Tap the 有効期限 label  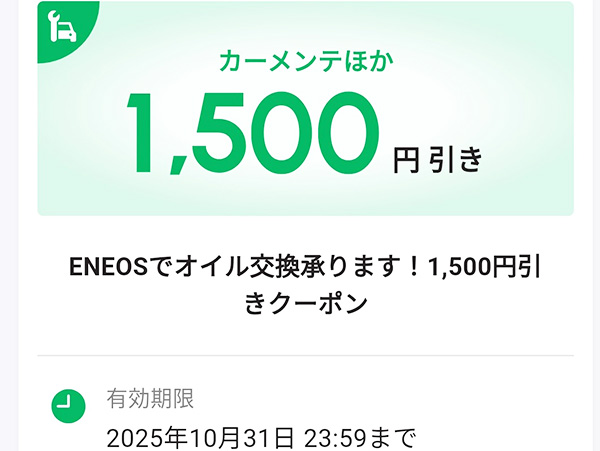150,399
